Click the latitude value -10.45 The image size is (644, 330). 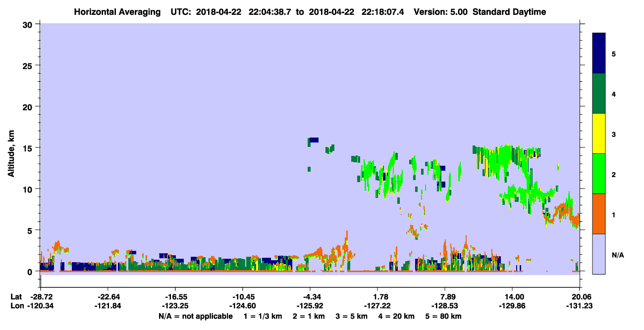243,297
